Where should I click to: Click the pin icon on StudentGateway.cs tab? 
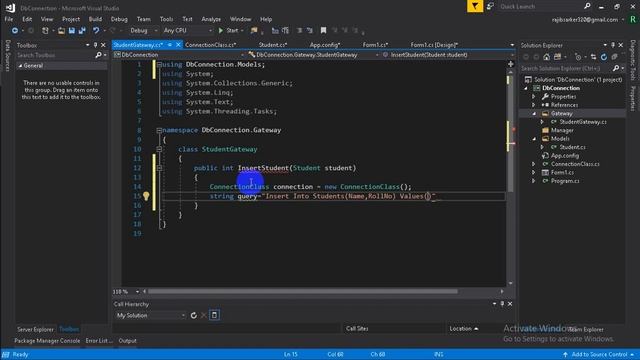pyautogui.click(x=170, y=45)
